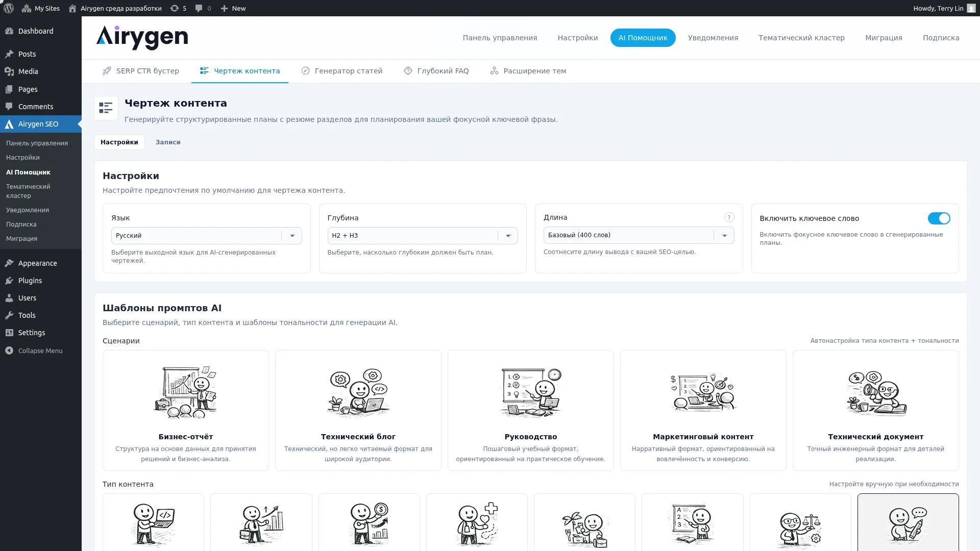Go to Тематический кластер in top navigation

(801, 38)
